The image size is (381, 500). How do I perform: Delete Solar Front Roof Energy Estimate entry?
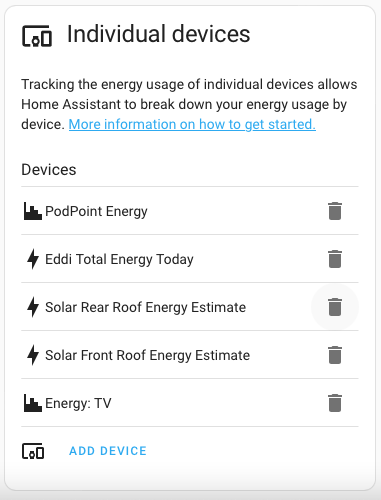[335, 355]
